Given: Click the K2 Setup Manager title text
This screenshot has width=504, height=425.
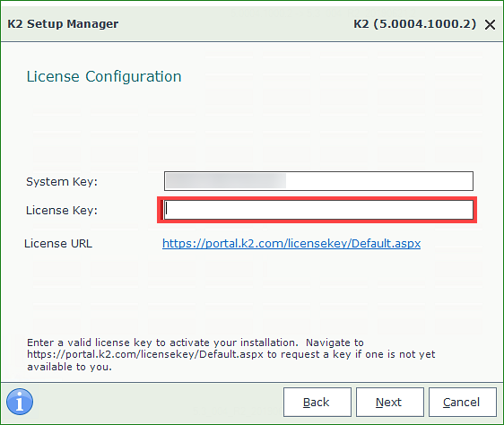Looking at the screenshot, I should click(x=63, y=24).
